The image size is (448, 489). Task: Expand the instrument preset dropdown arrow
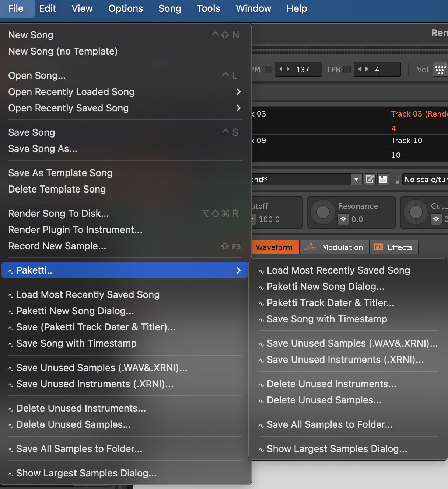click(356, 180)
